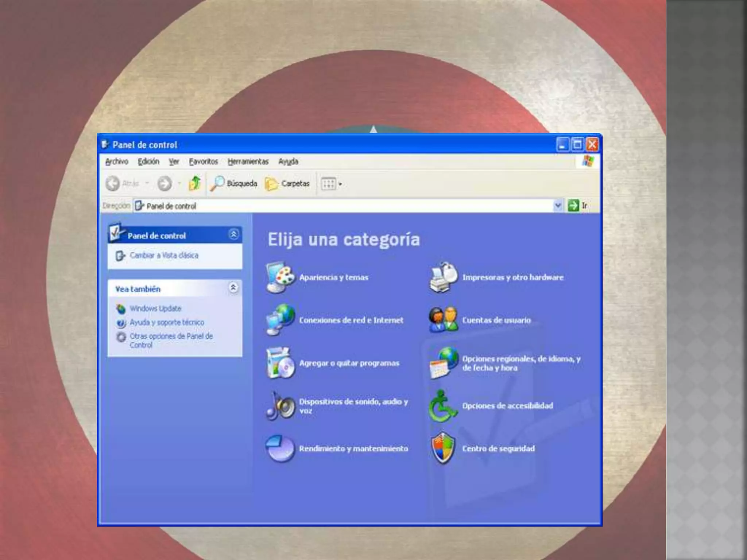The height and width of the screenshot is (560, 747).
Task: Open the Dispositivos de sonido icon
Action: click(280, 406)
